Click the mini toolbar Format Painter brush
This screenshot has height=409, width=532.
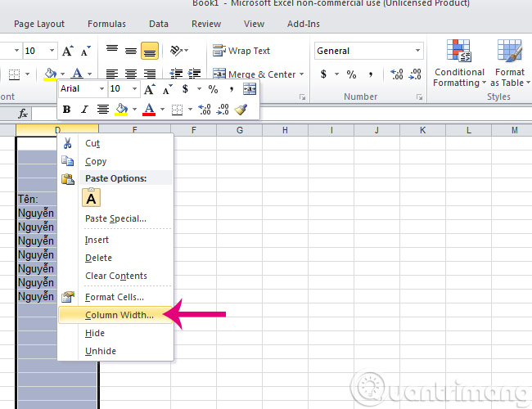click(x=241, y=109)
